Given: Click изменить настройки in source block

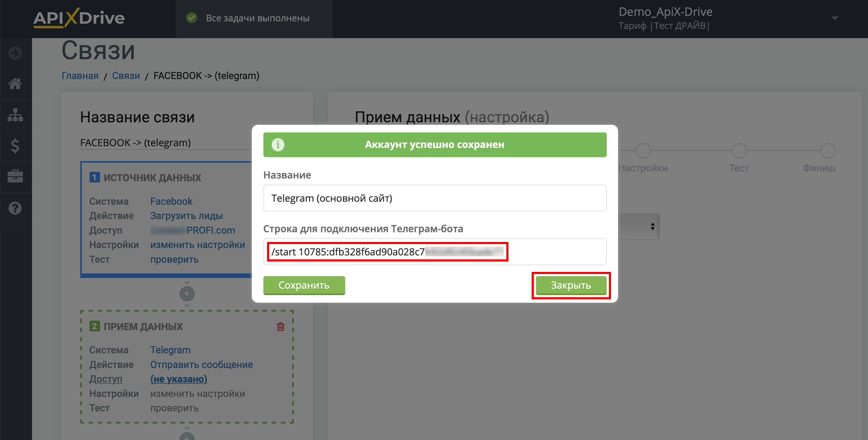Looking at the screenshot, I should tap(197, 245).
